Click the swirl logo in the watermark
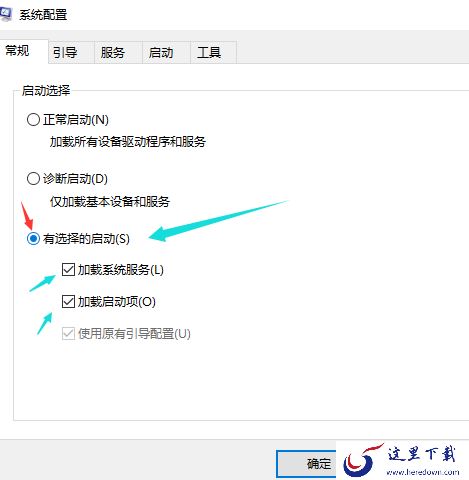This screenshot has width=469, height=480. pyautogui.click(x=363, y=460)
